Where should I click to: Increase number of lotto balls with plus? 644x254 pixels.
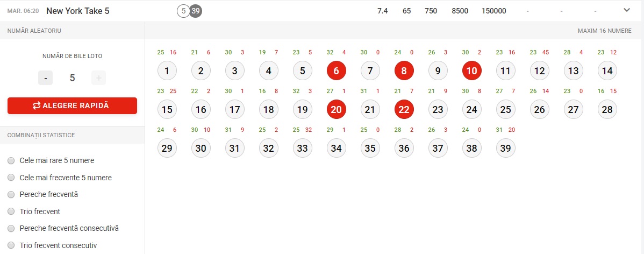pos(98,77)
